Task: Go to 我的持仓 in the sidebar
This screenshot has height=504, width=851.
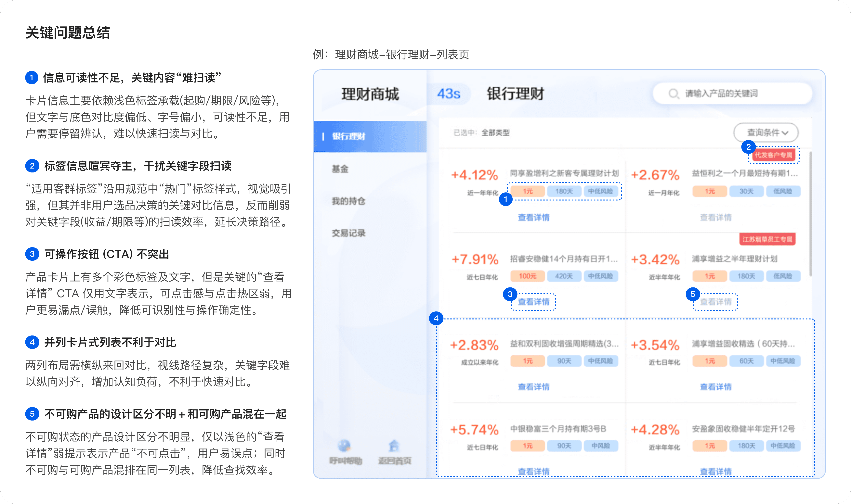Action: 348,201
